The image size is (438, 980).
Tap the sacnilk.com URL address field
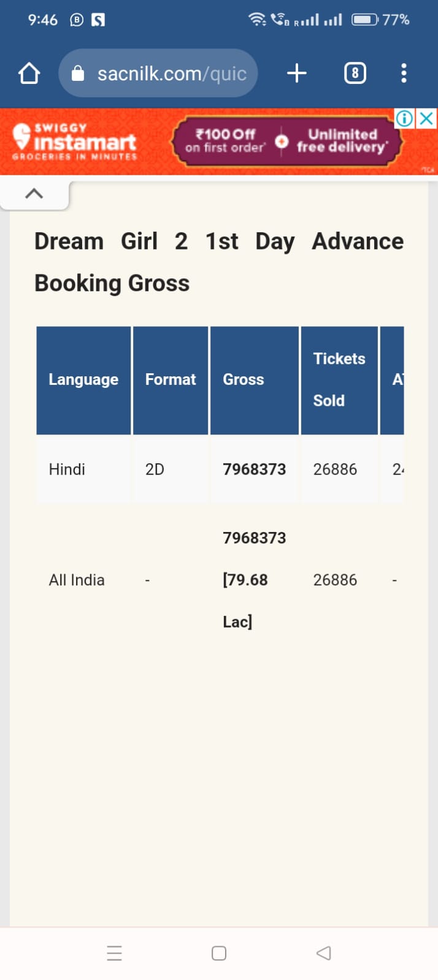pyautogui.click(x=172, y=74)
